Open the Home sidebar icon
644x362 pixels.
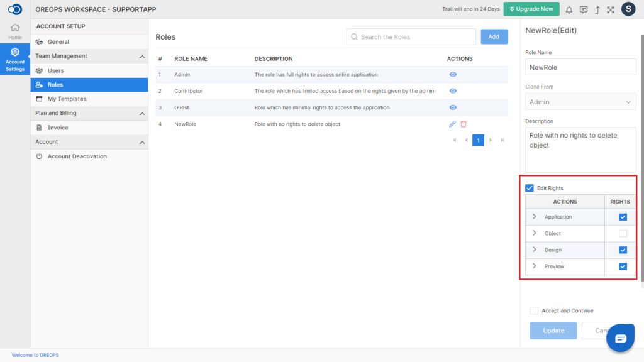pyautogui.click(x=15, y=31)
